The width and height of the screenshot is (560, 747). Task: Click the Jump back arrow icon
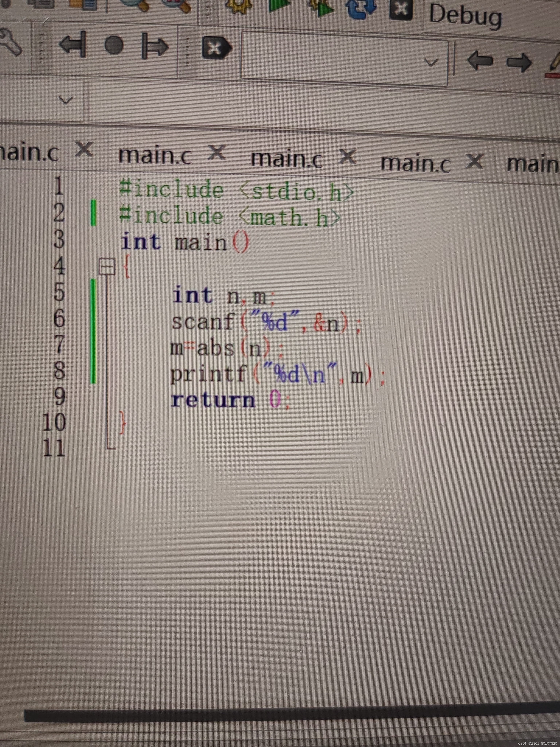point(73,44)
